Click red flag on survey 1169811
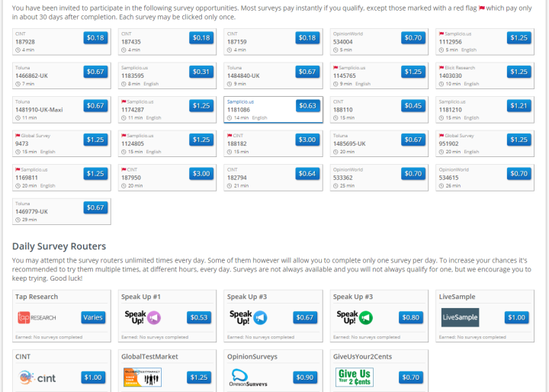Image resolution: width=549 pixels, height=392 pixels. [18, 169]
